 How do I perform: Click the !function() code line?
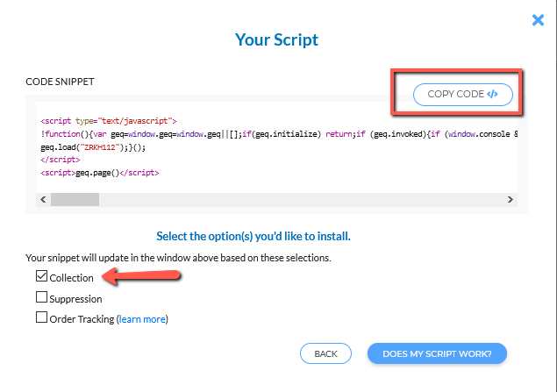(x=279, y=134)
